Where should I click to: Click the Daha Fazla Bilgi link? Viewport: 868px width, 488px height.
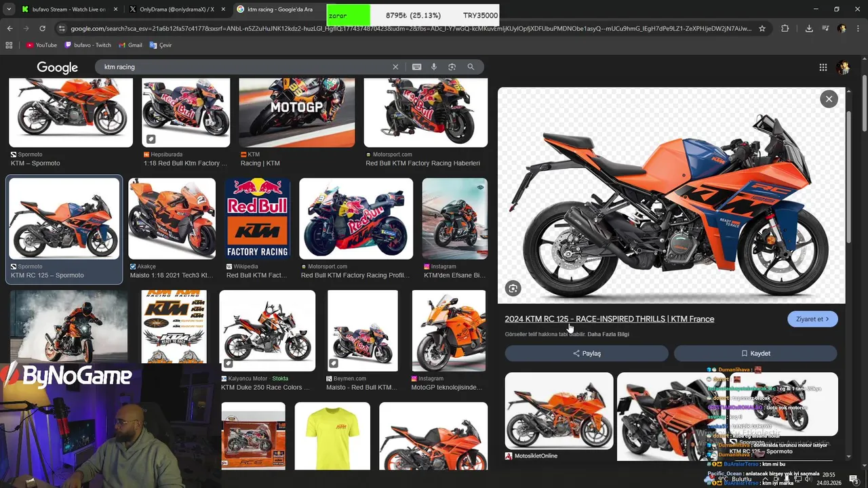pos(608,334)
